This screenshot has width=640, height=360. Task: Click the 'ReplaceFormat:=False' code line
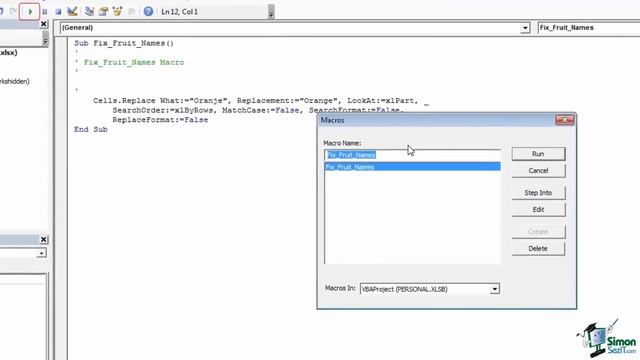coord(160,120)
